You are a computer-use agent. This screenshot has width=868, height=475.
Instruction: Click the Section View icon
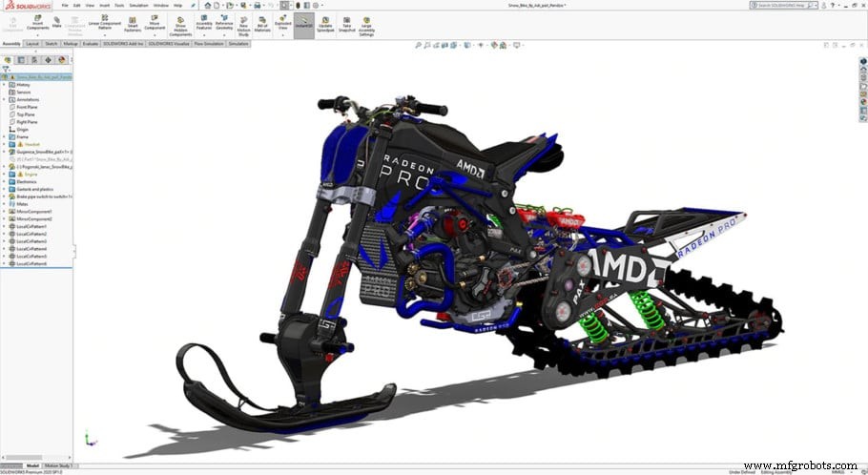point(444,45)
